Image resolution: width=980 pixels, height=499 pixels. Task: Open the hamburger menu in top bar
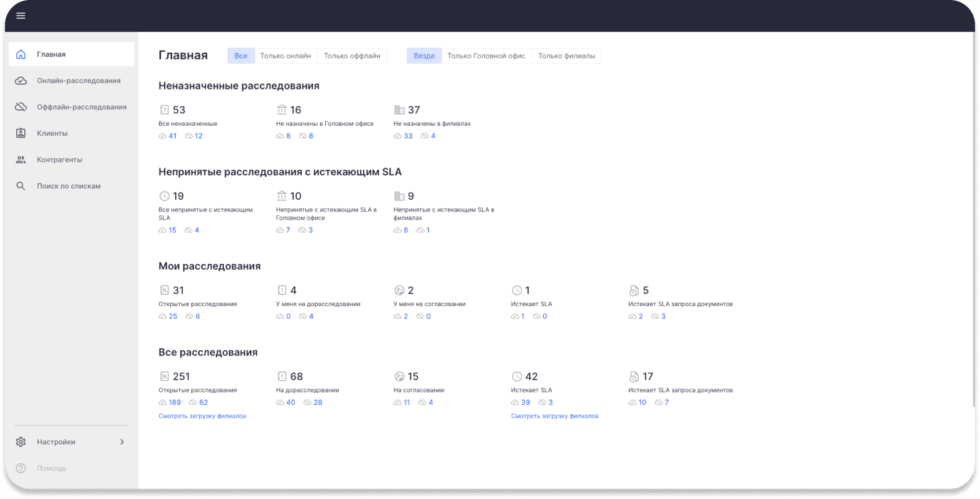click(x=21, y=16)
